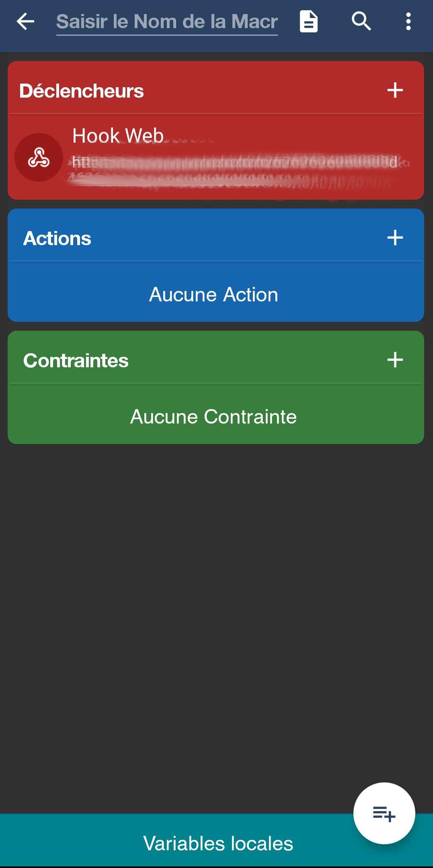Collapse the Contraintes section header
433x868 pixels.
click(76, 360)
